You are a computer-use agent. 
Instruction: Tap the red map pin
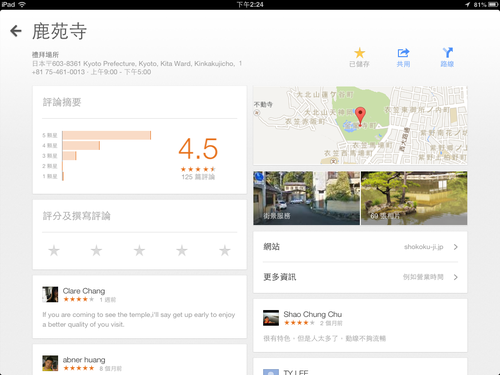coord(360,116)
